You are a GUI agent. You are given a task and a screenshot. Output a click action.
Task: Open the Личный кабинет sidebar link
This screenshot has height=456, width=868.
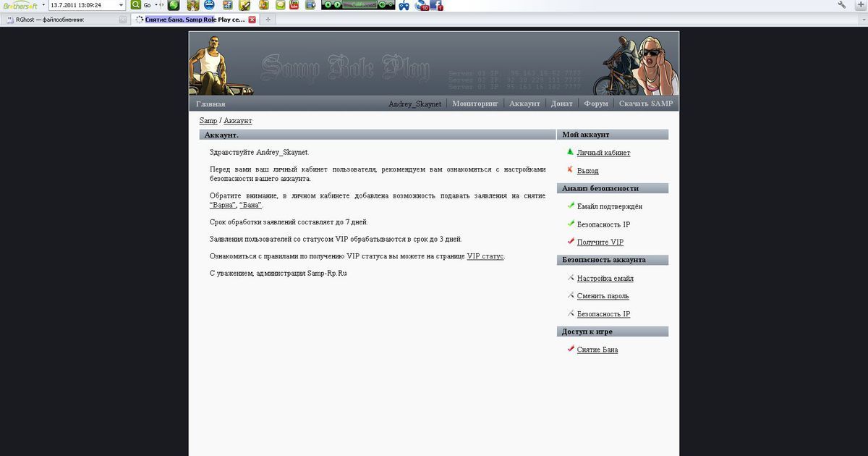(603, 153)
